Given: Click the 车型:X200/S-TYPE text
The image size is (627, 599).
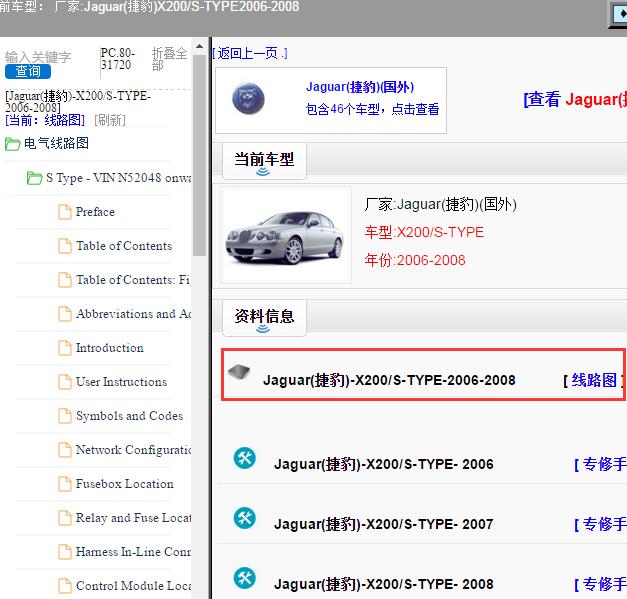Looking at the screenshot, I should [x=424, y=232].
